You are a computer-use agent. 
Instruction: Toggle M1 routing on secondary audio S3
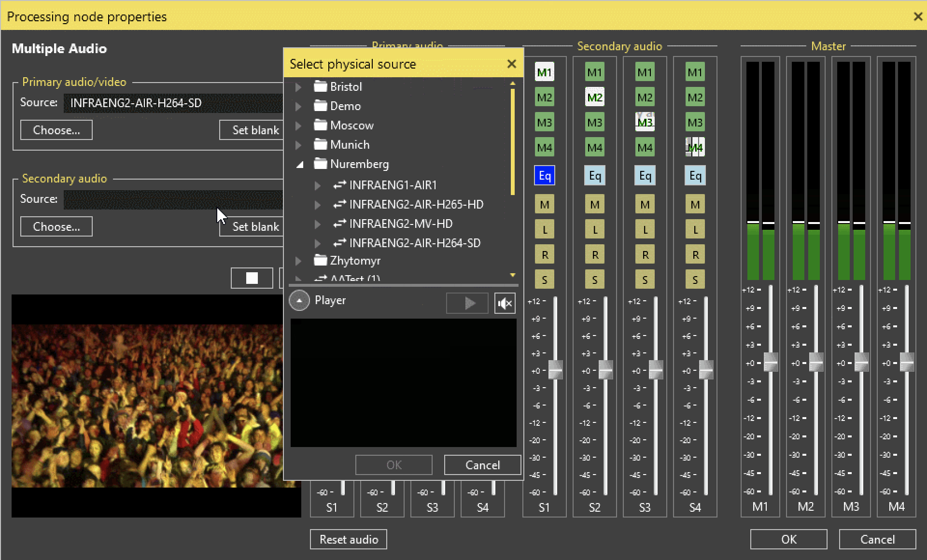[x=645, y=72]
